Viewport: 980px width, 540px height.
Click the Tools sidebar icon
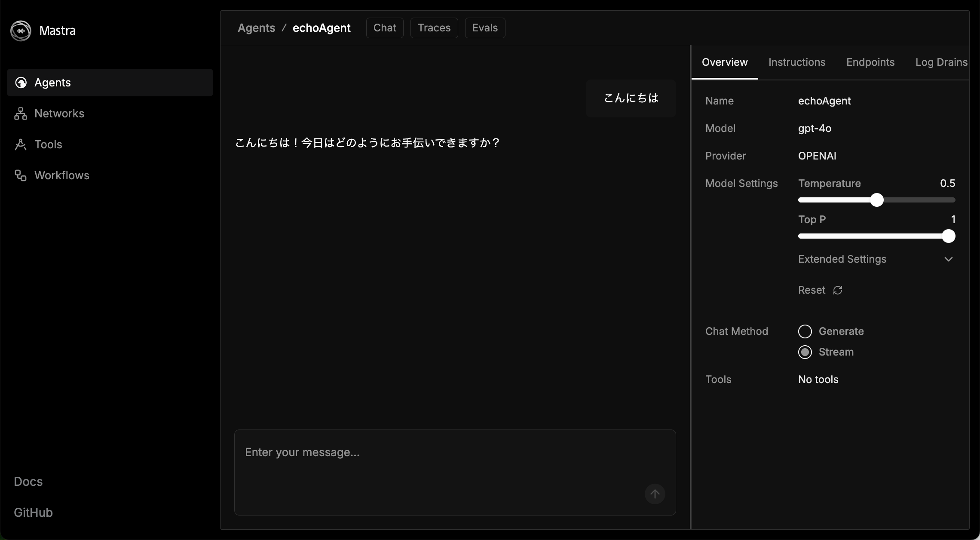coord(21,144)
